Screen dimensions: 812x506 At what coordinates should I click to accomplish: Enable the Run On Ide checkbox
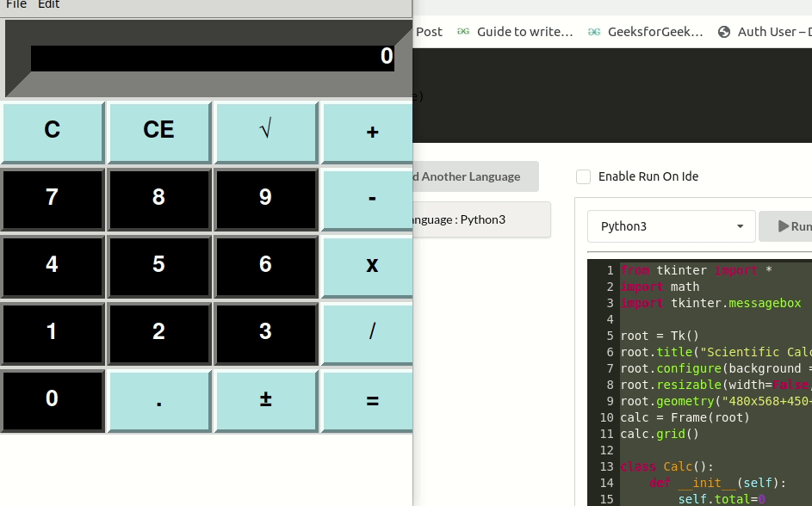tap(583, 176)
